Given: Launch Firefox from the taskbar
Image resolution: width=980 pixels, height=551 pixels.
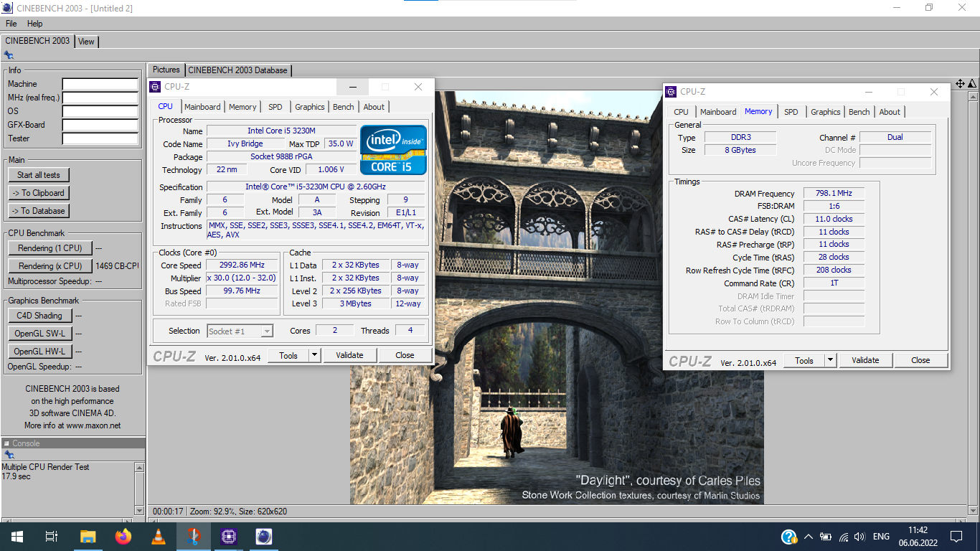Looking at the screenshot, I should (x=123, y=536).
